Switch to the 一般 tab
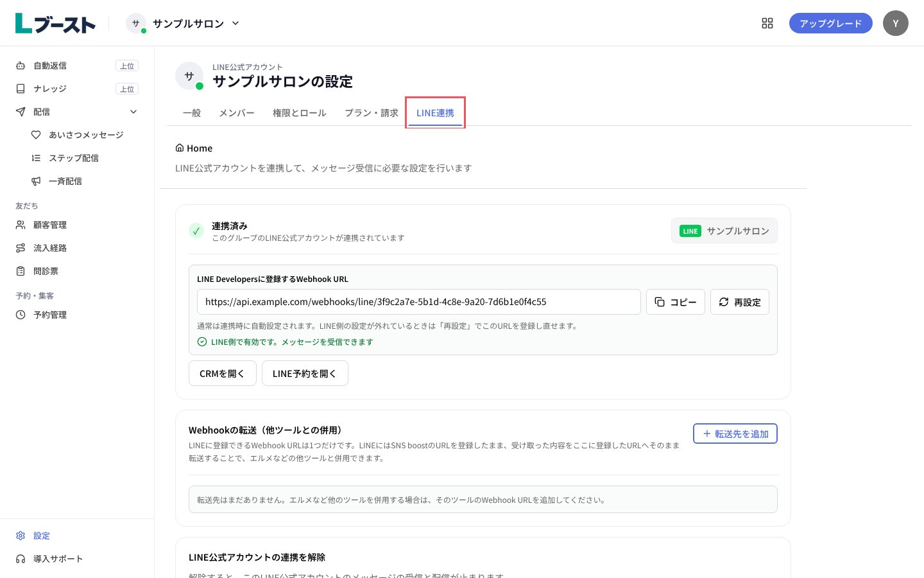Image resolution: width=924 pixels, height=578 pixels. click(x=192, y=113)
